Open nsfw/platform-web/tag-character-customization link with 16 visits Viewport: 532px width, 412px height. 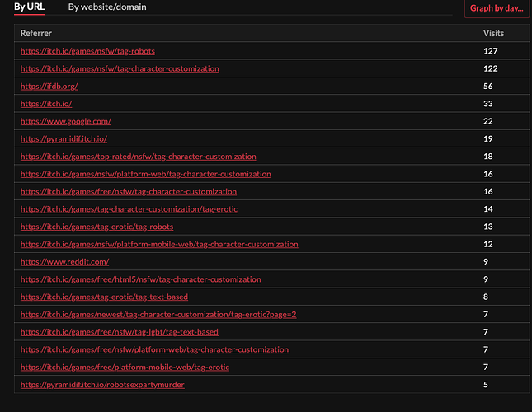tap(145, 174)
